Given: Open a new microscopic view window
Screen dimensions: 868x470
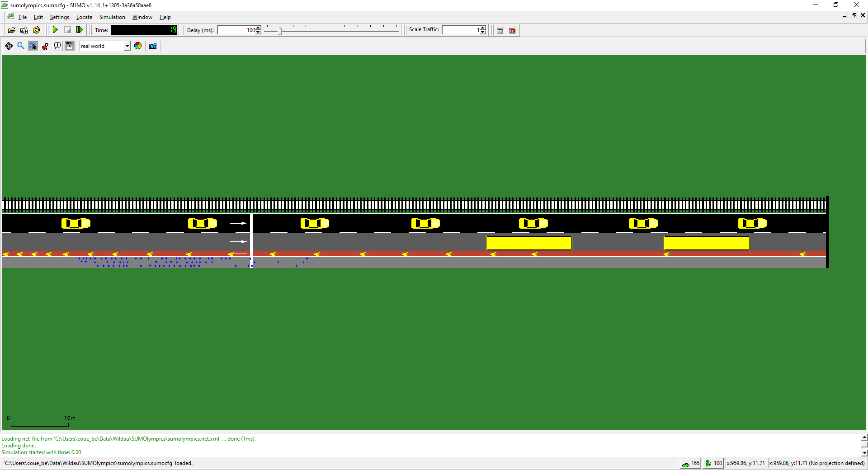Looking at the screenshot, I should click(500, 31).
